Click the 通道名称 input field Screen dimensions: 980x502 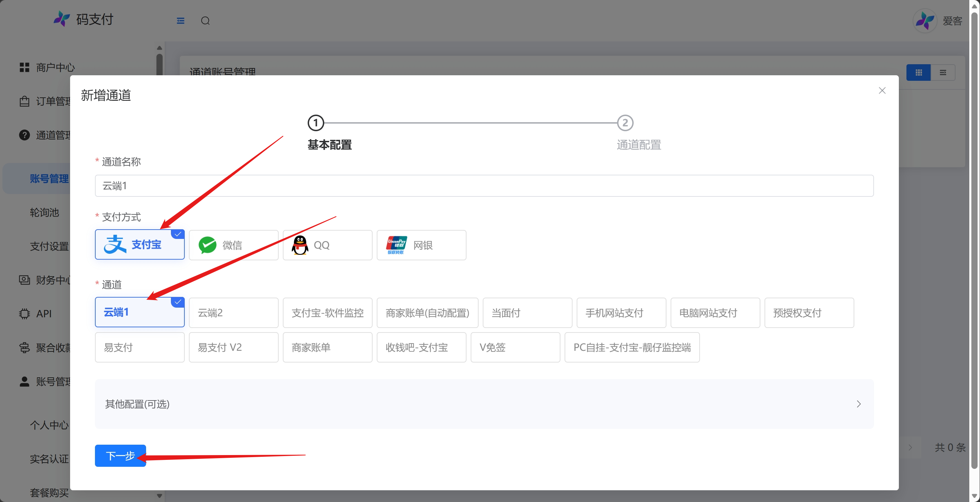pos(484,186)
